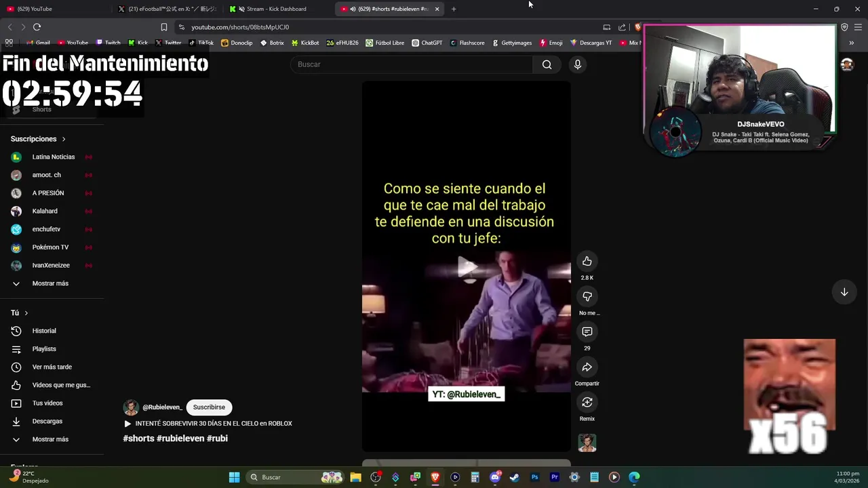The width and height of the screenshot is (868, 488).
Task: Open the KickBot bookmark
Action: point(305,43)
